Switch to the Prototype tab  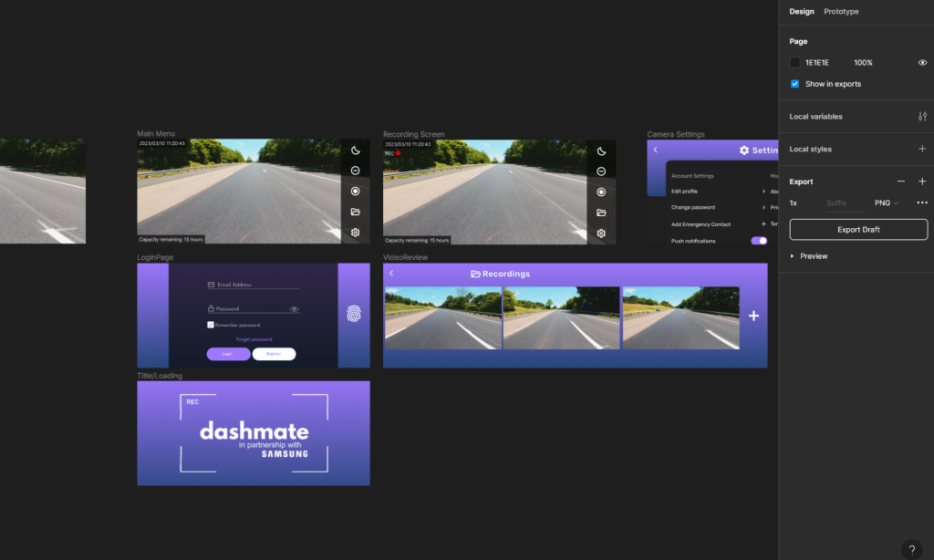(x=841, y=11)
